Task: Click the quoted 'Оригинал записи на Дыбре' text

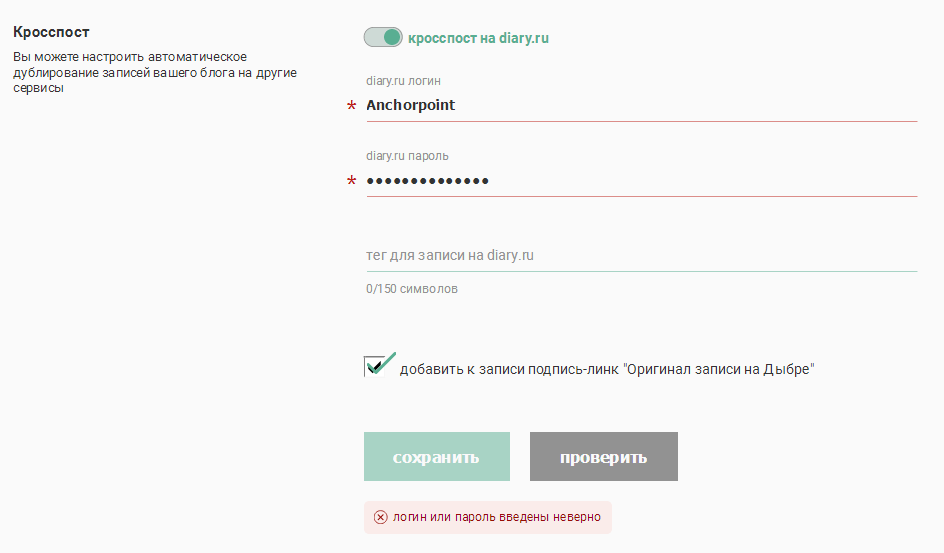Action: click(x=719, y=369)
